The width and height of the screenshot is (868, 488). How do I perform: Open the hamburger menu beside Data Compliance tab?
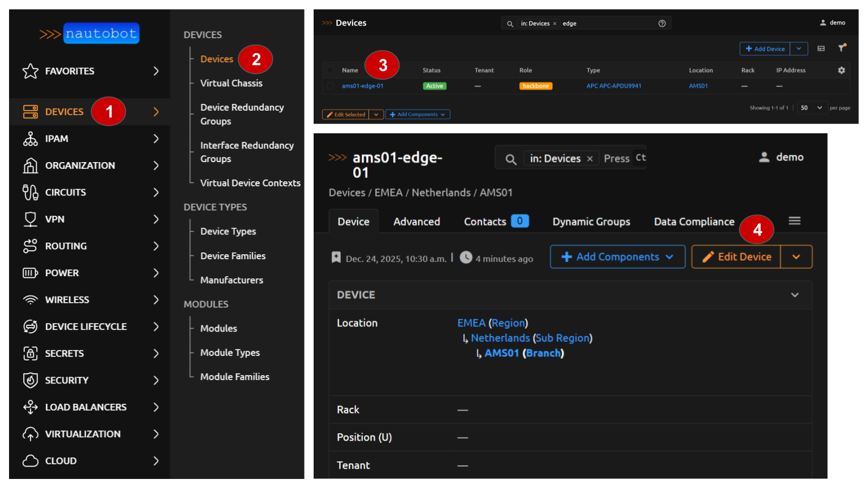(x=795, y=221)
